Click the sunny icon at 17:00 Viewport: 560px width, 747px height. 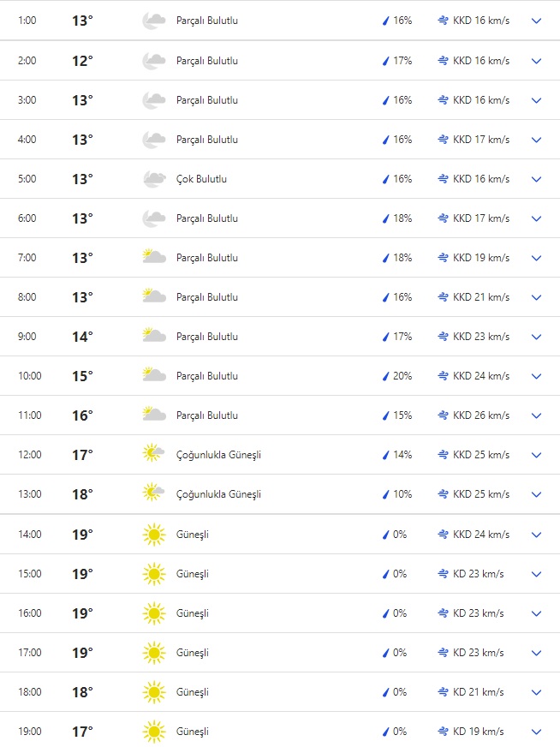pyautogui.click(x=153, y=653)
